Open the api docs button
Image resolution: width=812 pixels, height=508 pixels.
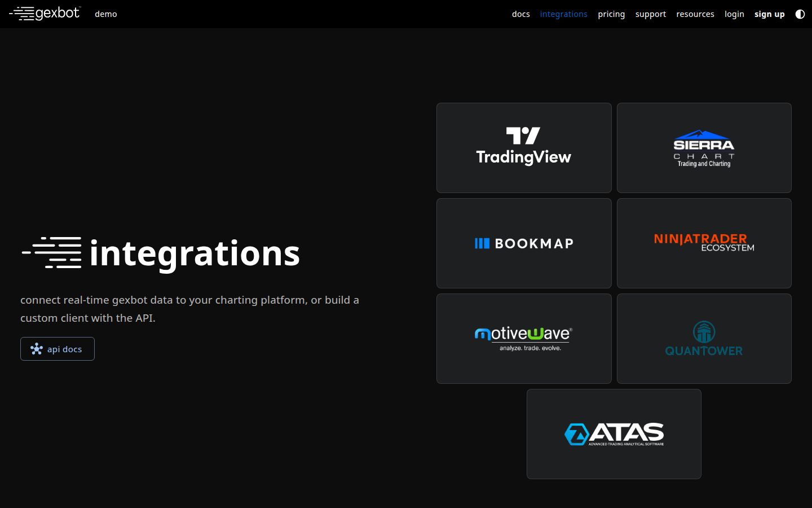[58, 349]
